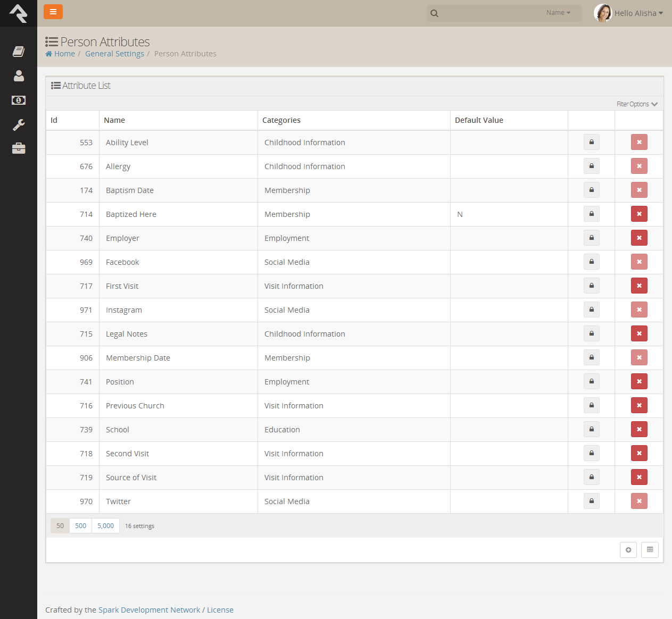This screenshot has height=619, width=672.
Task: Open the Spark Development Network link
Action: [x=150, y=610]
